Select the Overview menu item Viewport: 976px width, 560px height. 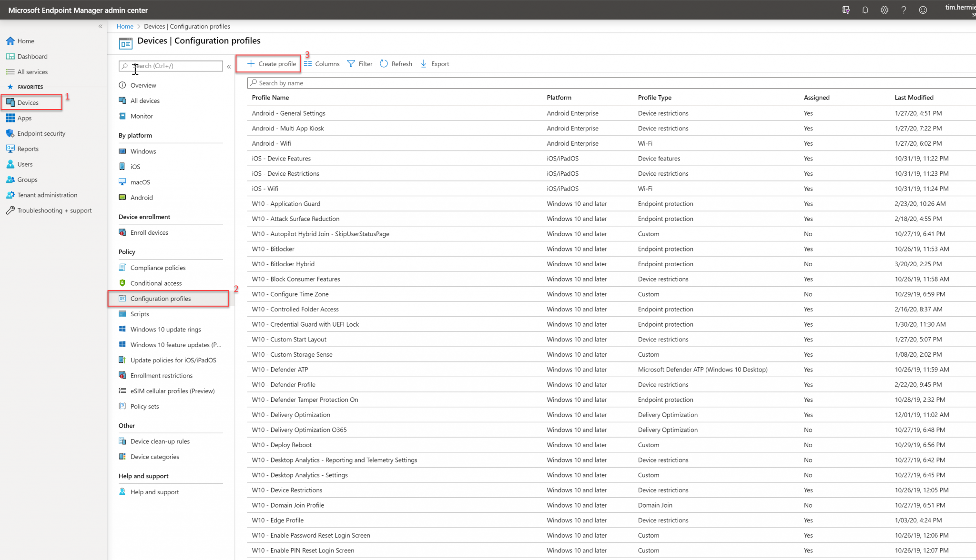143,85
